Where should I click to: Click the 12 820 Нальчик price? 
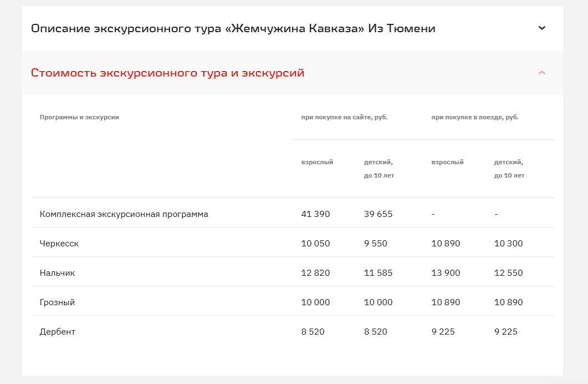pyautogui.click(x=315, y=273)
